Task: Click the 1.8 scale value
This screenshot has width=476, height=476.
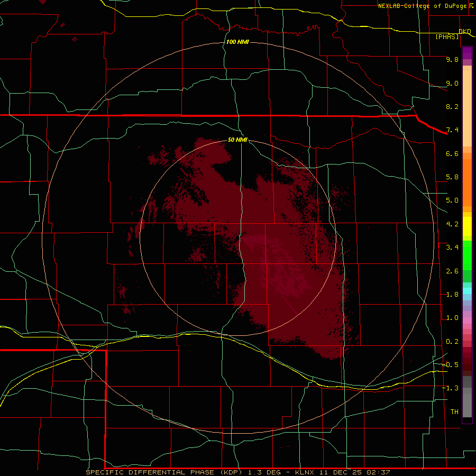Action: coord(452,295)
